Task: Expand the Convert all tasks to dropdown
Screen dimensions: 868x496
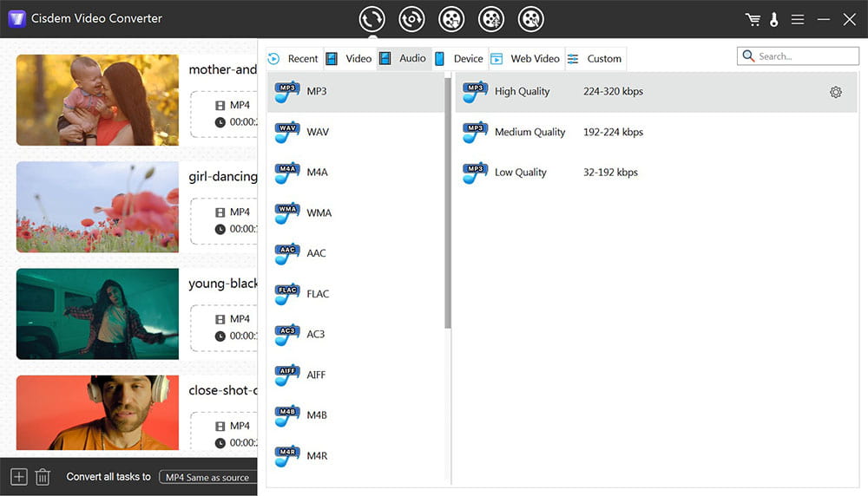Action: [x=207, y=477]
